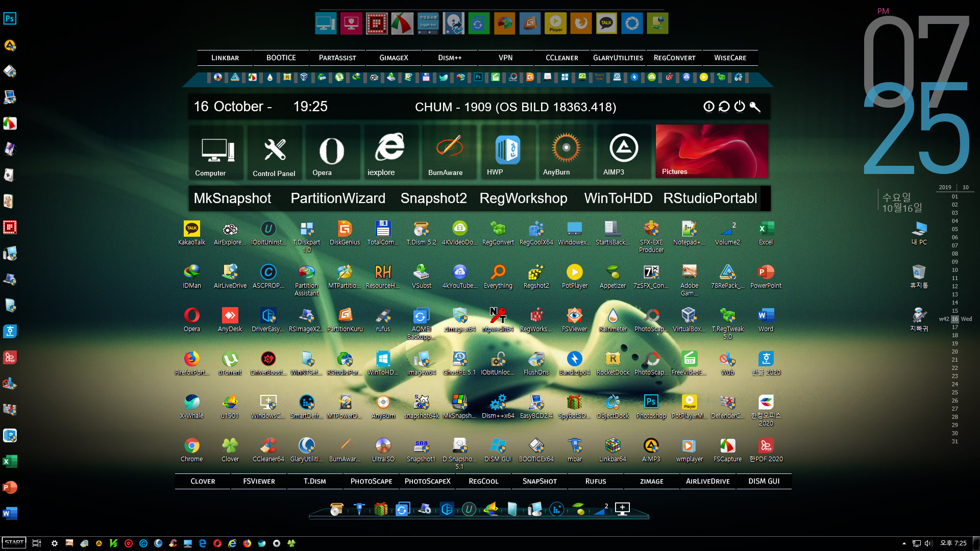Click the DISM GUI bottom bar button
Screen dimensions: 980x551
[x=764, y=481]
